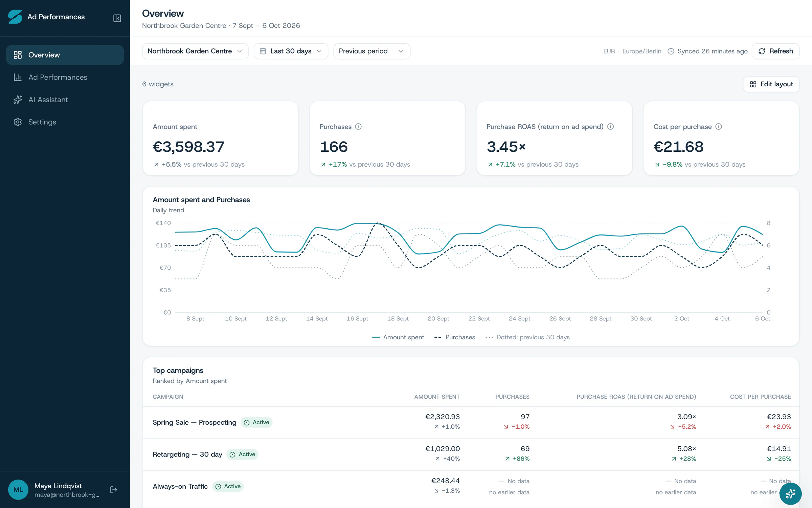812x508 pixels.
Task: Click the Active badge for Spring Sale
Action: 256,422
